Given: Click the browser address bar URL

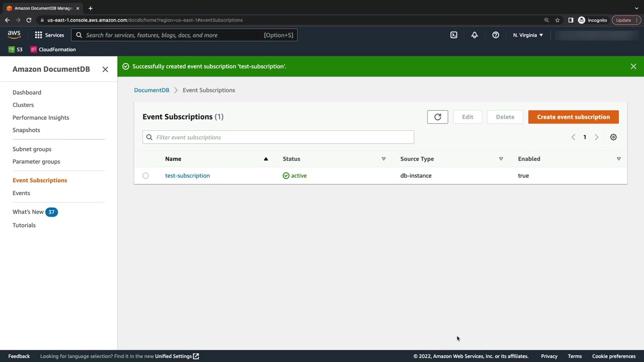Looking at the screenshot, I should [145, 20].
